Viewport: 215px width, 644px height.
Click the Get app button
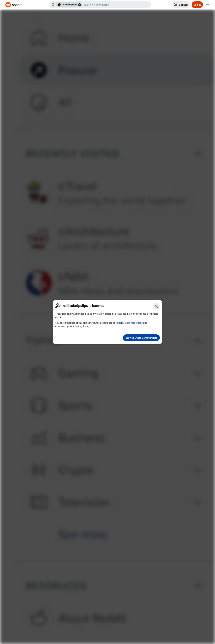point(181,5)
